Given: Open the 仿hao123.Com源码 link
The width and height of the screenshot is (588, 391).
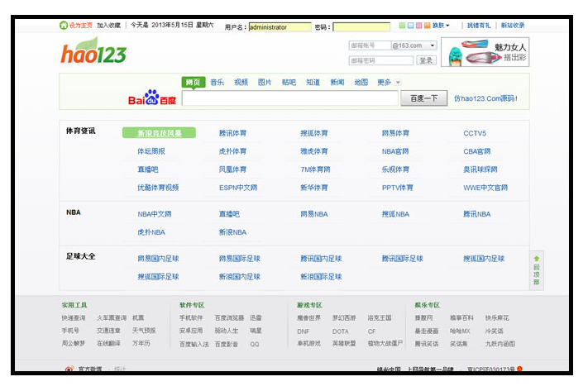Looking at the screenshot, I should pyautogui.click(x=485, y=98).
